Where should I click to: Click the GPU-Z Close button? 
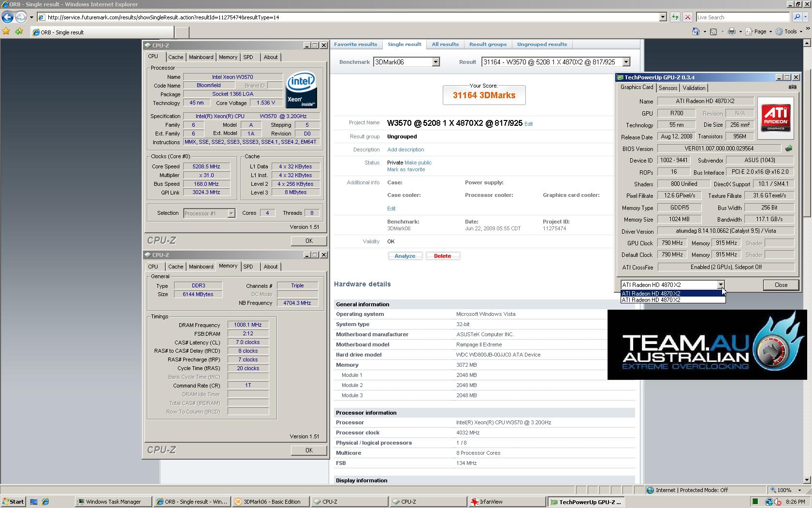pos(781,285)
